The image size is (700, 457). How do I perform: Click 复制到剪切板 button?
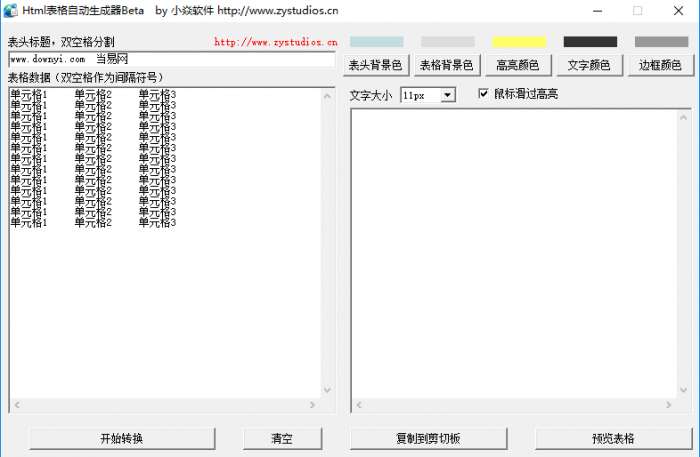428,438
